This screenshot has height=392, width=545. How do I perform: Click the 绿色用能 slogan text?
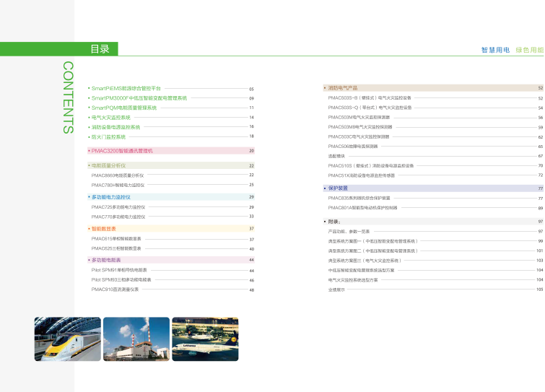pyautogui.click(x=529, y=51)
